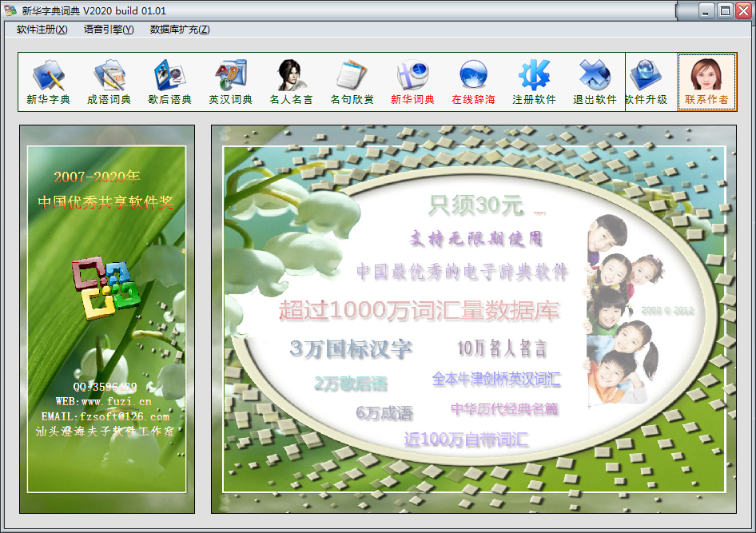The height and width of the screenshot is (533, 756).
Task: Click the 软件升级 software upgrade icon
Action: click(x=646, y=82)
